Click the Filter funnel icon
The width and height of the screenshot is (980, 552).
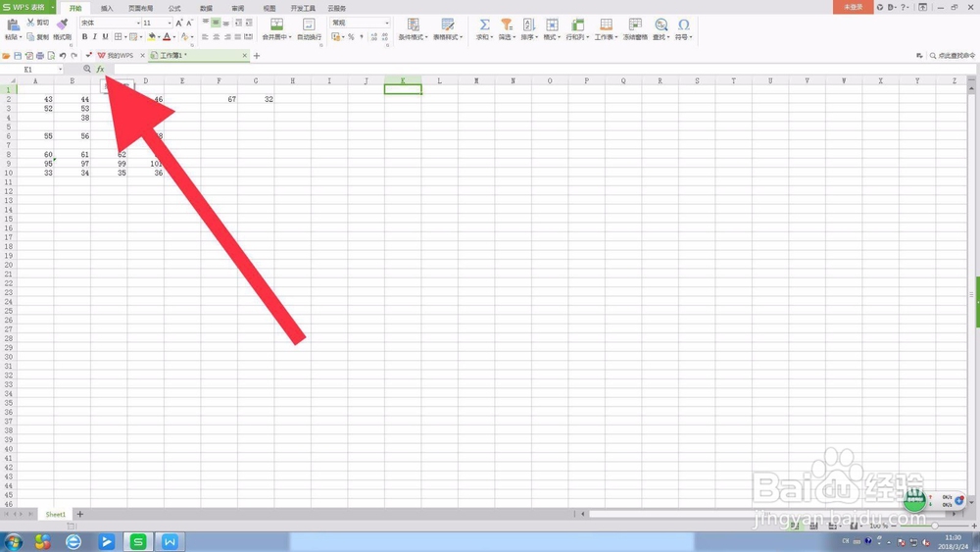tap(507, 25)
